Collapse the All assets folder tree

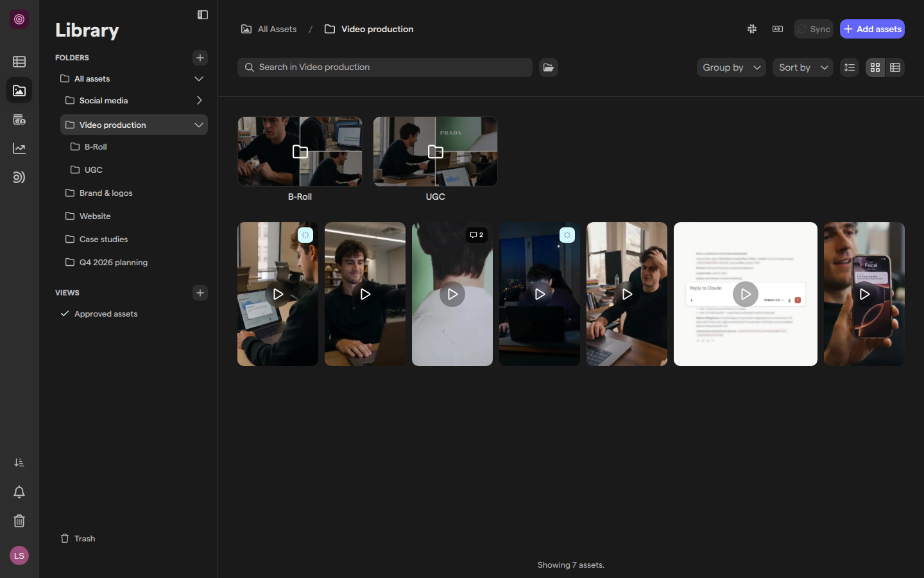tap(199, 79)
